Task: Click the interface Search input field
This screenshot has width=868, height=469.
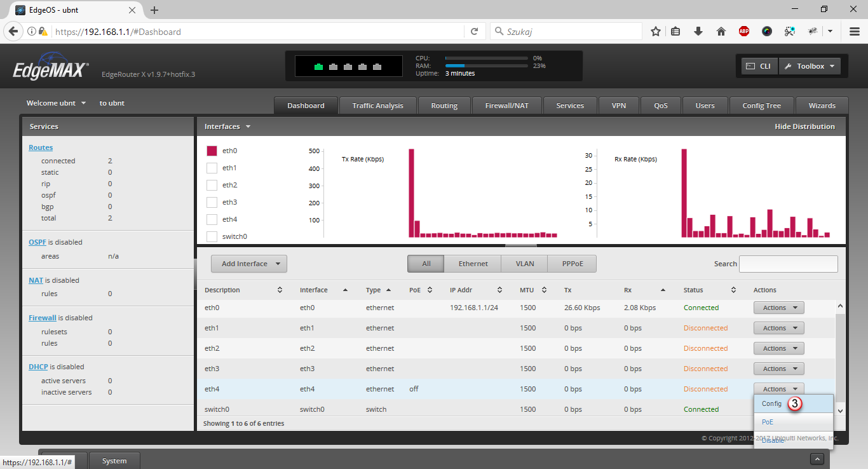Action: click(789, 264)
